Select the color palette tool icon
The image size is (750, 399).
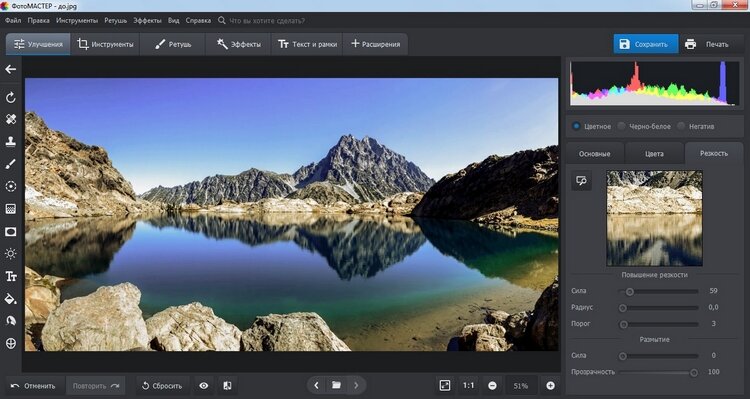tap(11, 321)
